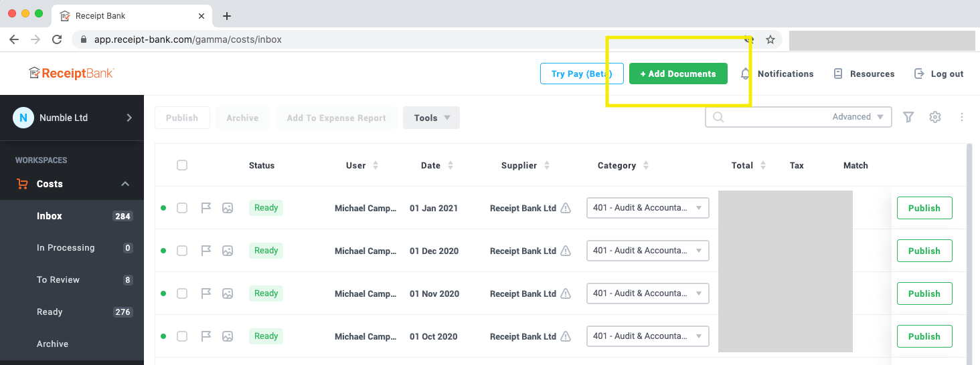Open the Inbox folder
This screenshot has width=980, height=365.
click(x=72, y=216)
